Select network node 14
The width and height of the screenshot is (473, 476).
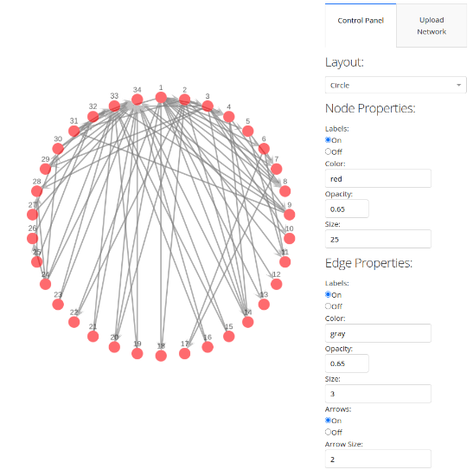tap(248, 322)
